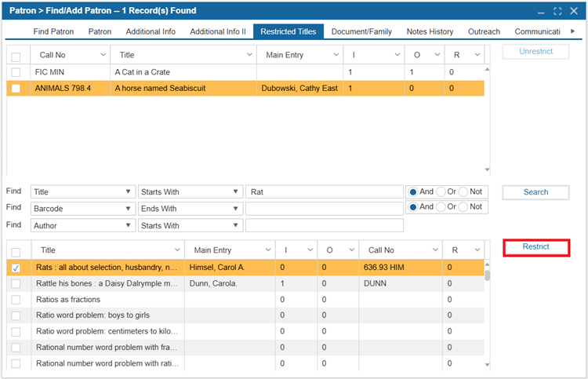Screen dimensions: 588x379
Task: Open the Notes History tab
Action: click(x=430, y=31)
